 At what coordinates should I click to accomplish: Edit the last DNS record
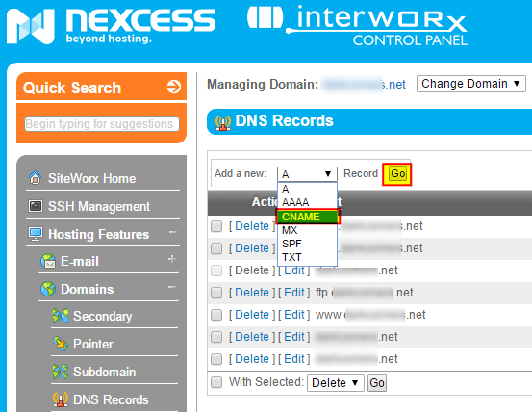[x=293, y=359]
